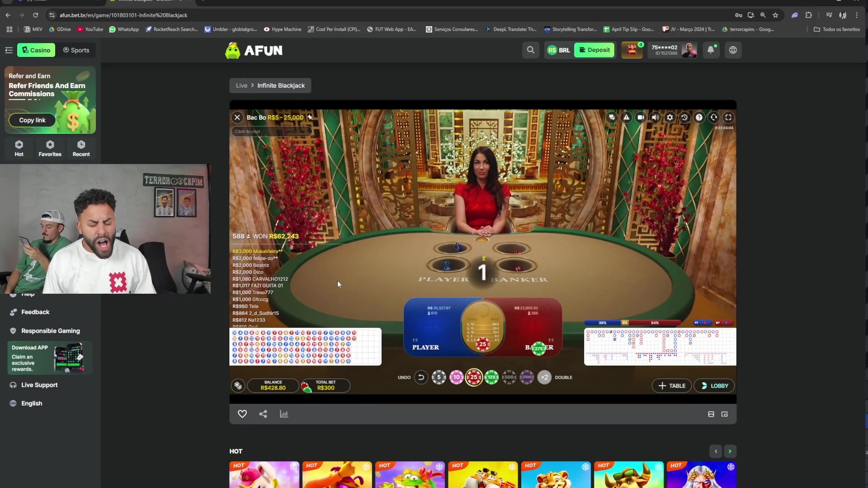Open the language globe icon

[x=733, y=50]
